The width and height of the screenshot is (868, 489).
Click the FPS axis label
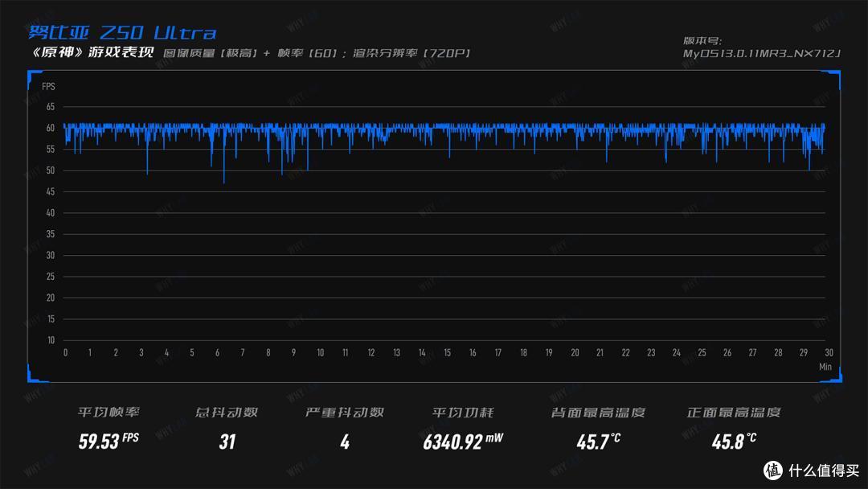click(x=49, y=86)
